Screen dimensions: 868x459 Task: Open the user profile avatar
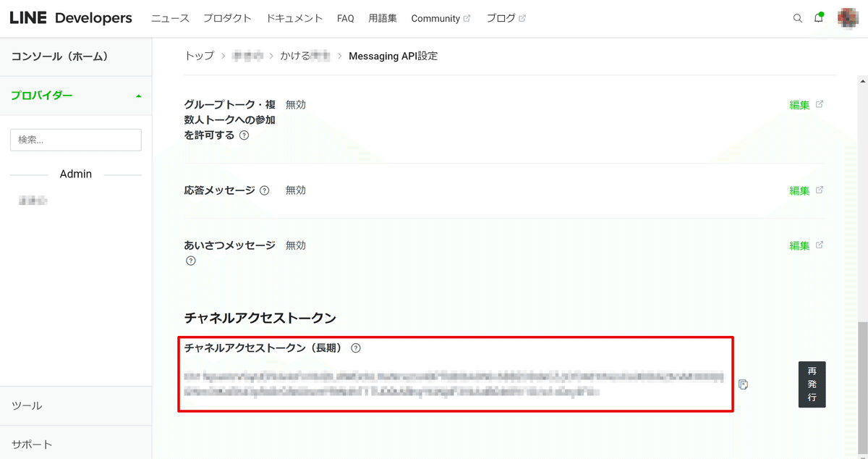pyautogui.click(x=847, y=18)
